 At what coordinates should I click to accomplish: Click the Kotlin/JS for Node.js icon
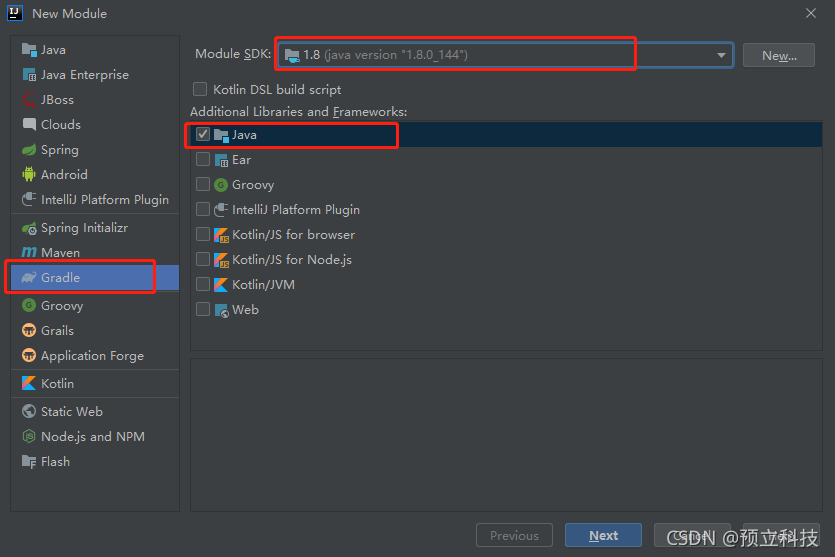tap(221, 260)
